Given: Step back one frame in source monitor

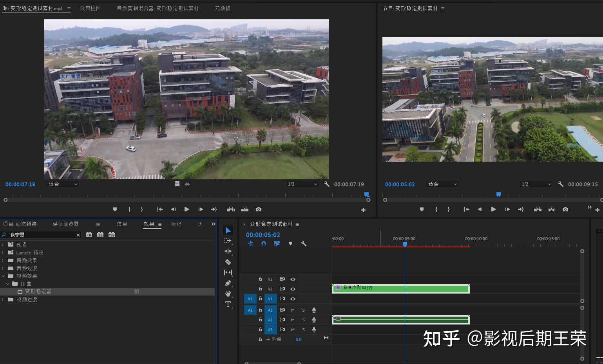Looking at the screenshot, I should click(x=173, y=209).
